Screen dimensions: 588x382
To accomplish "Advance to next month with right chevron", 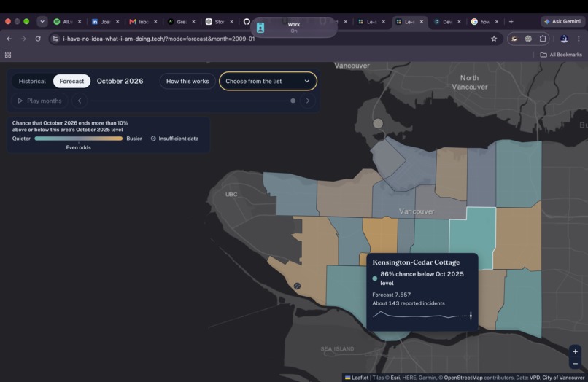I will click(x=308, y=101).
